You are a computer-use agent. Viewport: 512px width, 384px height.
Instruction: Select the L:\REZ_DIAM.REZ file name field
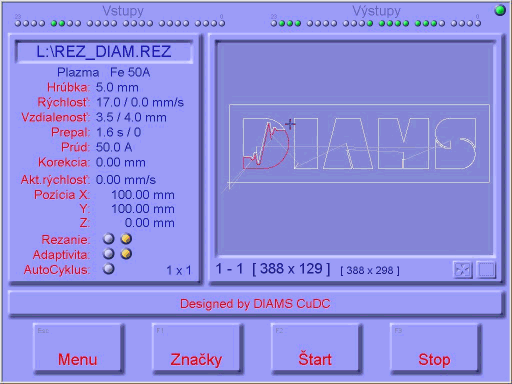coord(104,52)
